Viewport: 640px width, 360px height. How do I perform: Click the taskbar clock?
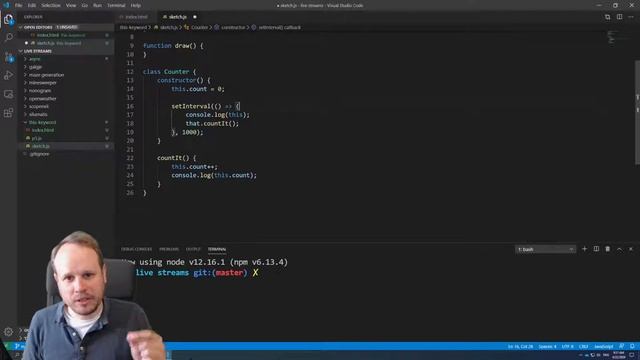point(619,355)
